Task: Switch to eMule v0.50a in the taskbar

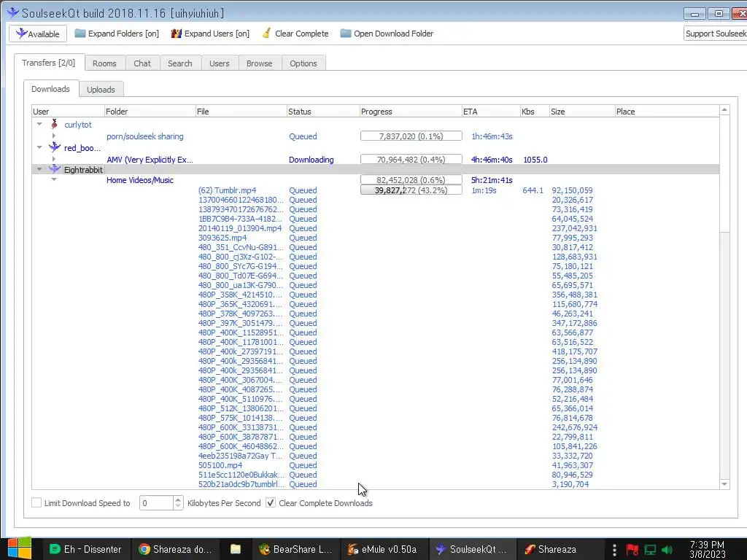Action: point(382,549)
